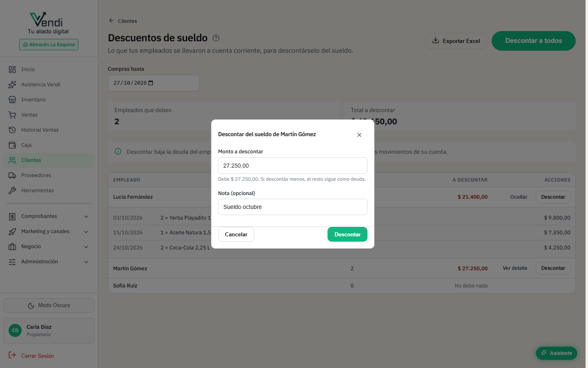Click the Caja wallet icon
The height and width of the screenshot is (368, 588).
coord(12,145)
